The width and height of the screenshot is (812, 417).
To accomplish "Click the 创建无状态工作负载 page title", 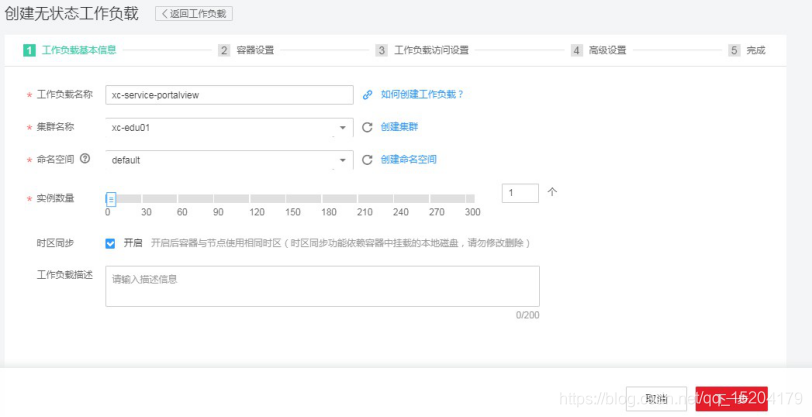I will click(71, 13).
